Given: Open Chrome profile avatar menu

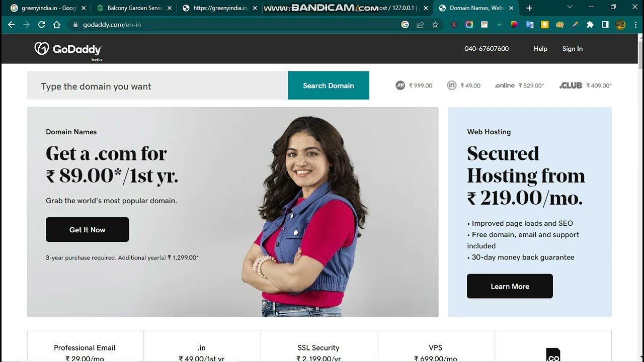Looking at the screenshot, I should (x=620, y=25).
